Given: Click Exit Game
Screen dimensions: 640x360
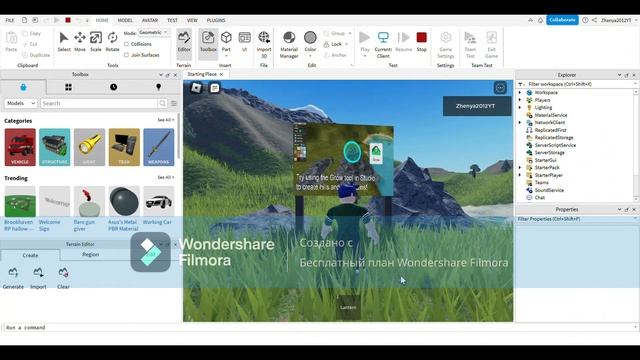Looking at the screenshot, I should click(x=491, y=44).
